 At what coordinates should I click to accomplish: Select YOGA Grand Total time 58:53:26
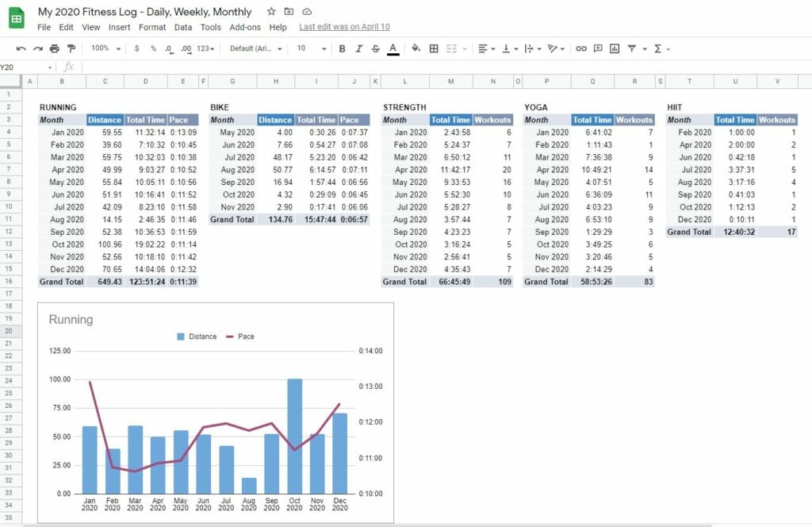(592, 282)
